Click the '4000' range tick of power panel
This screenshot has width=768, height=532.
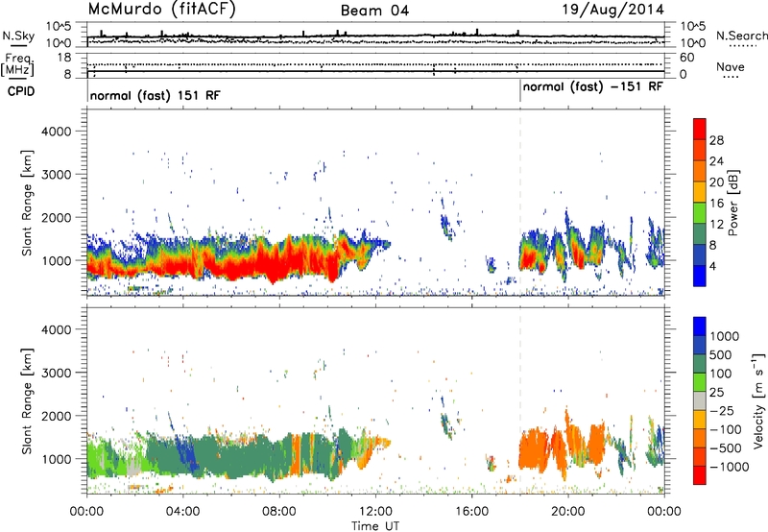pos(56,132)
